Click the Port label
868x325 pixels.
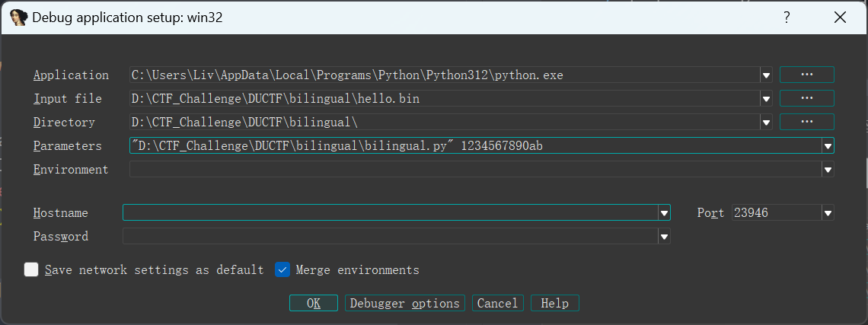[711, 213]
